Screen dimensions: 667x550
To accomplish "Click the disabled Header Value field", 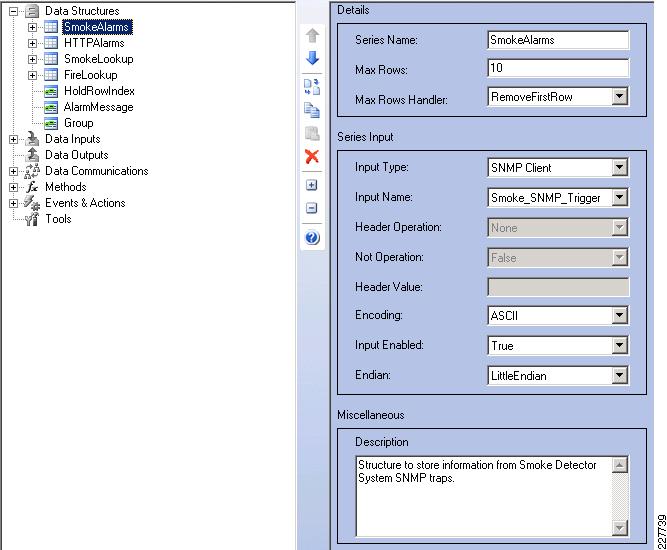I will pos(558,287).
